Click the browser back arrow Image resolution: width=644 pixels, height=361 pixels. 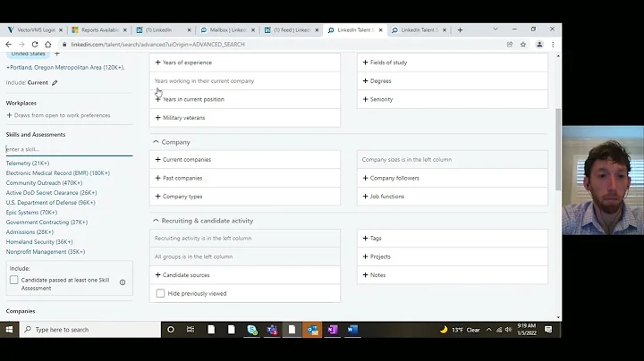coord(9,45)
